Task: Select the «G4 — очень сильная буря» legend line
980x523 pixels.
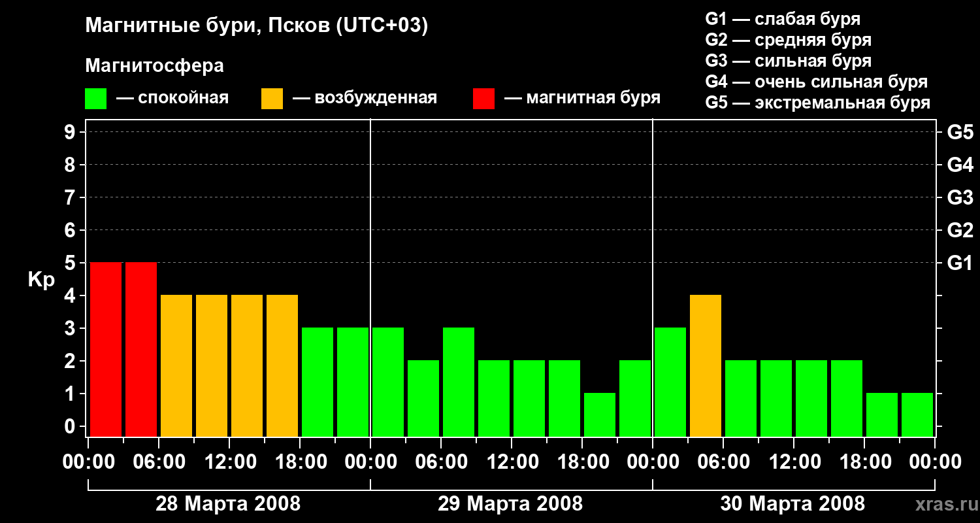Action: tap(817, 82)
